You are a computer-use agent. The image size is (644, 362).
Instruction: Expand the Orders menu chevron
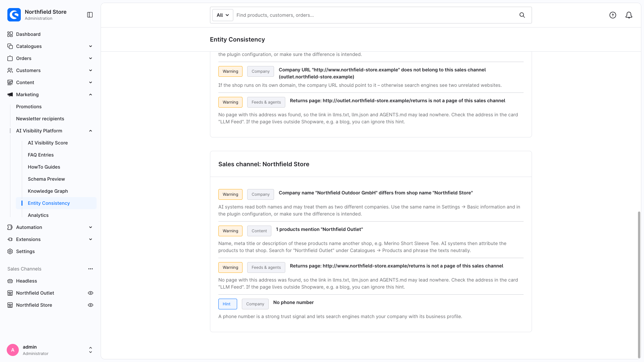tap(91, 58)
